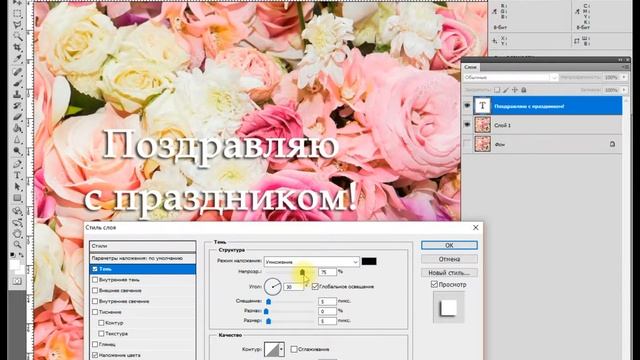Uncheck the Тень effect checkbox

95,269
